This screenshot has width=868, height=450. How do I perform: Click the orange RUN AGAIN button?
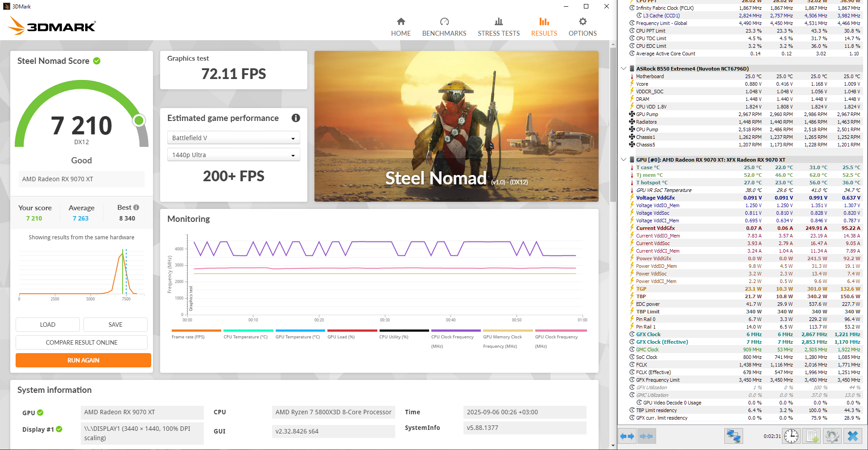pos(83,360)
